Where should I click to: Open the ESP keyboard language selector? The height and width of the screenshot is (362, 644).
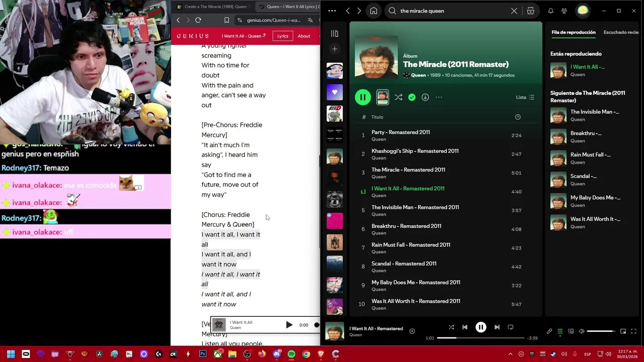coord(588,354)
